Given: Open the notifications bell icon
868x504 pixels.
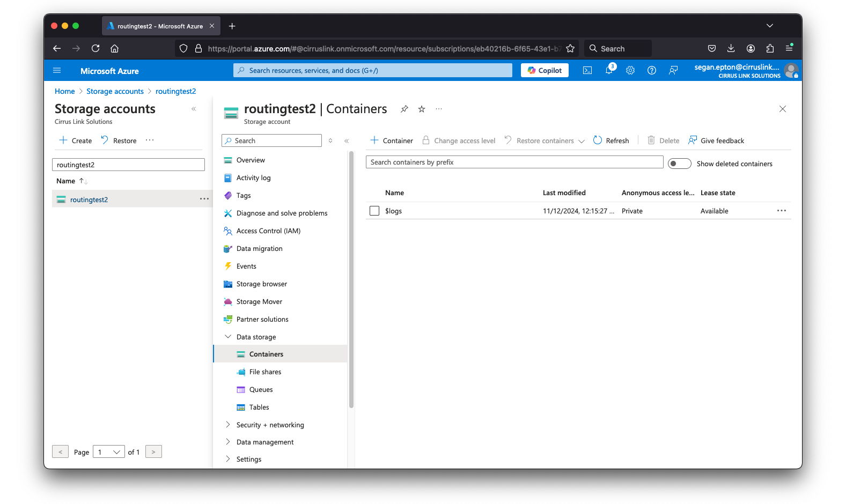Looking at the screenshot, I should pos(609,70).
